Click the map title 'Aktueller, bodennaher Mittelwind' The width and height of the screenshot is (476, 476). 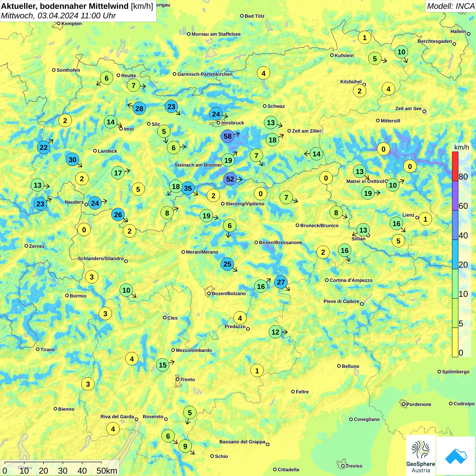click(x=65, y=6)
